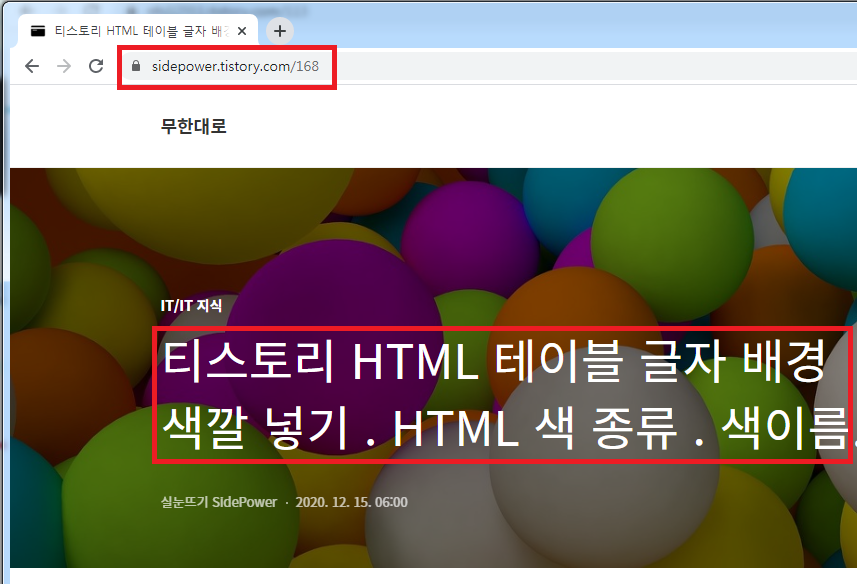Open the IT/IT 지식 category link
The height and width of the screenshot is (584, 857).
point(191,305)
